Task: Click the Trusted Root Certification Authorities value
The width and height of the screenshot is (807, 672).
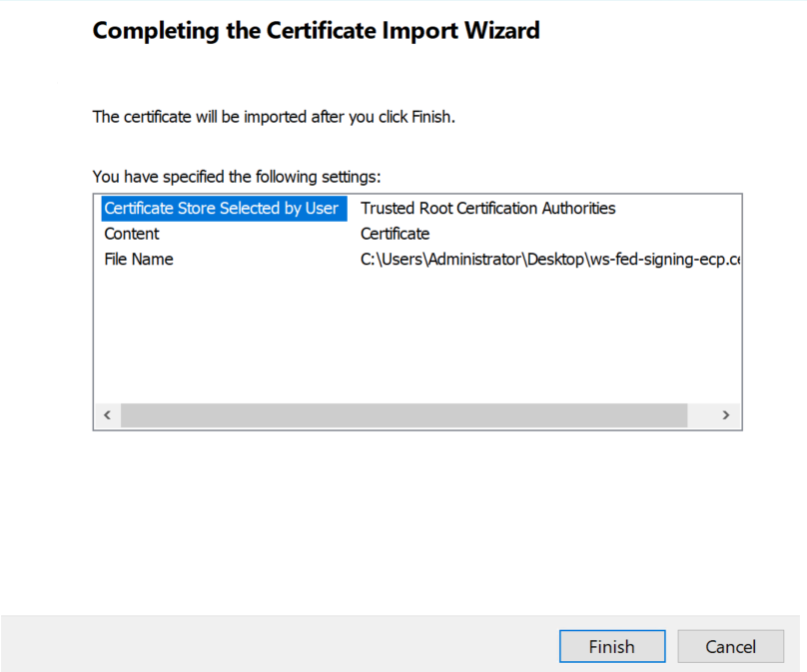Action: [487, 209]
